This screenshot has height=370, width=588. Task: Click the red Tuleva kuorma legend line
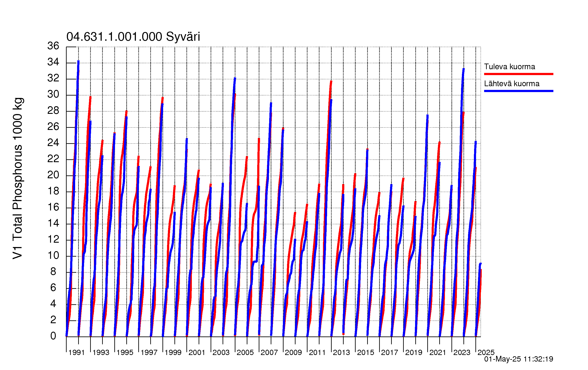519,74
